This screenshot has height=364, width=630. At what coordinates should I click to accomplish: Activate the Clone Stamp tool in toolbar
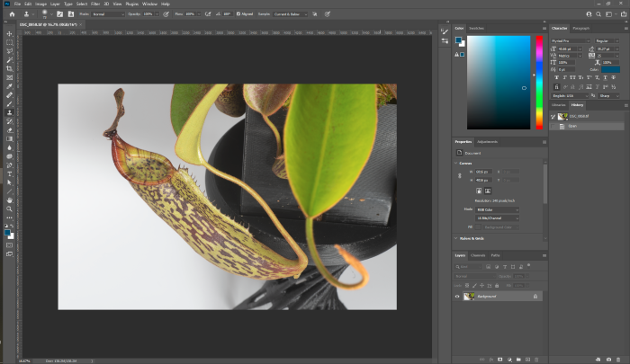click(9, 112)
